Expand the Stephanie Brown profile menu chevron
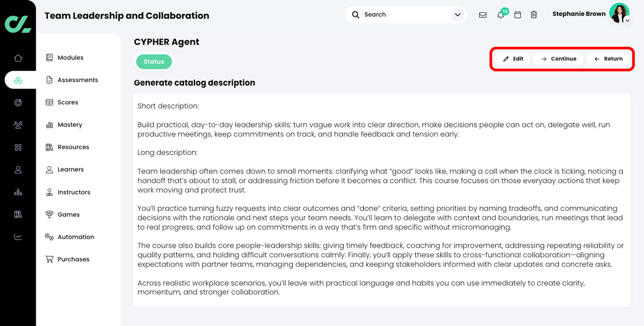 [628, 20]
